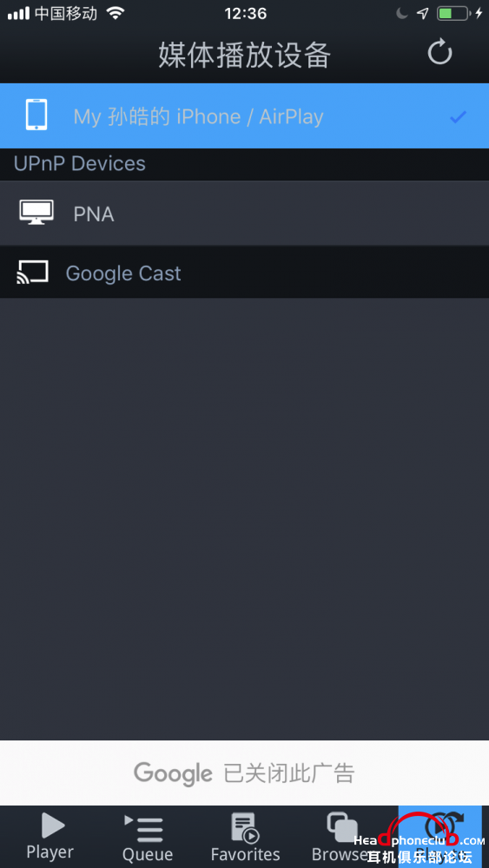The image size is (489, 868).
Task: Expand the Google Cast section label
Action: click(123, 273)
